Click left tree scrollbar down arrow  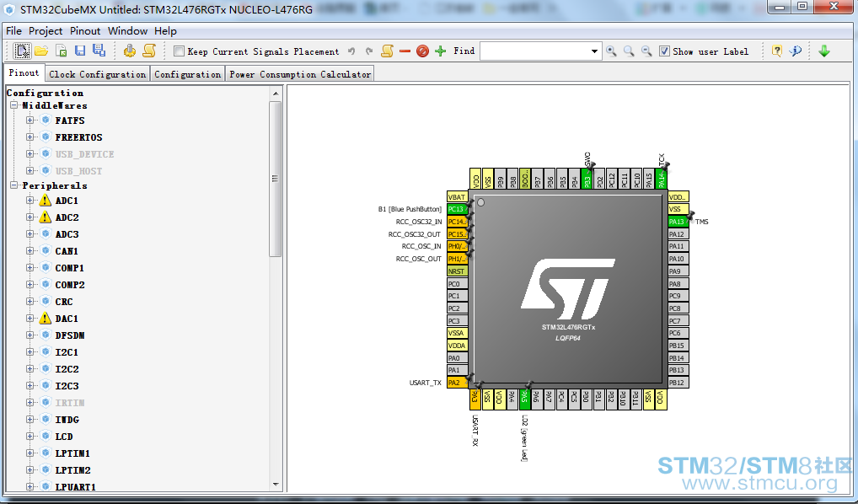pos(276,485)
